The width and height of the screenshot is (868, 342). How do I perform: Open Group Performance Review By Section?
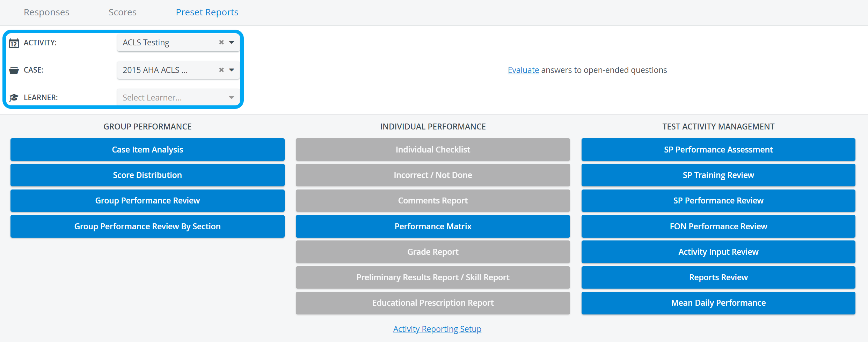[147, 226]
